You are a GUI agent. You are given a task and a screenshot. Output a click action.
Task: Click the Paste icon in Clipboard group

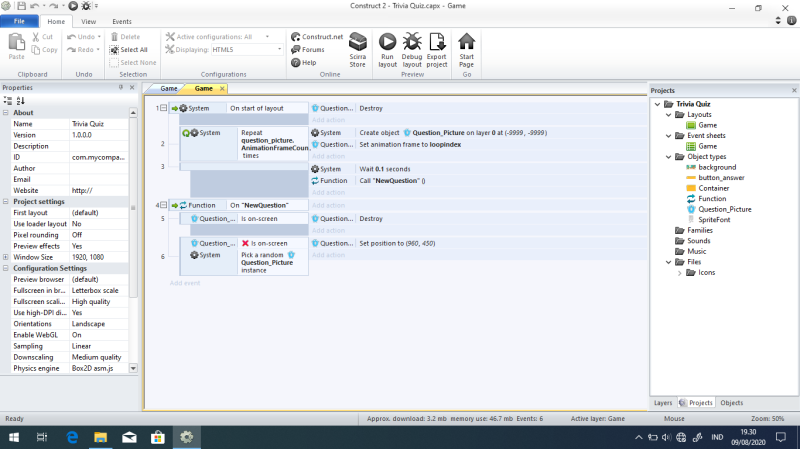point(16,42)
